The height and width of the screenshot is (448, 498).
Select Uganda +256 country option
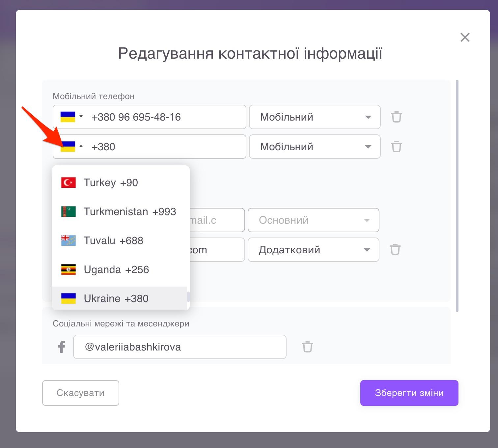pos(116,269)
